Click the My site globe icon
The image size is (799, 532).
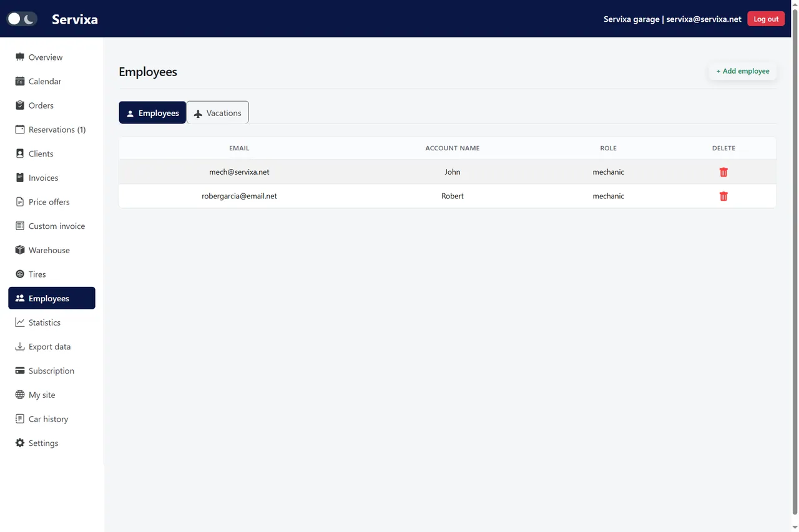pyautogui.click(x=20, y=395)
